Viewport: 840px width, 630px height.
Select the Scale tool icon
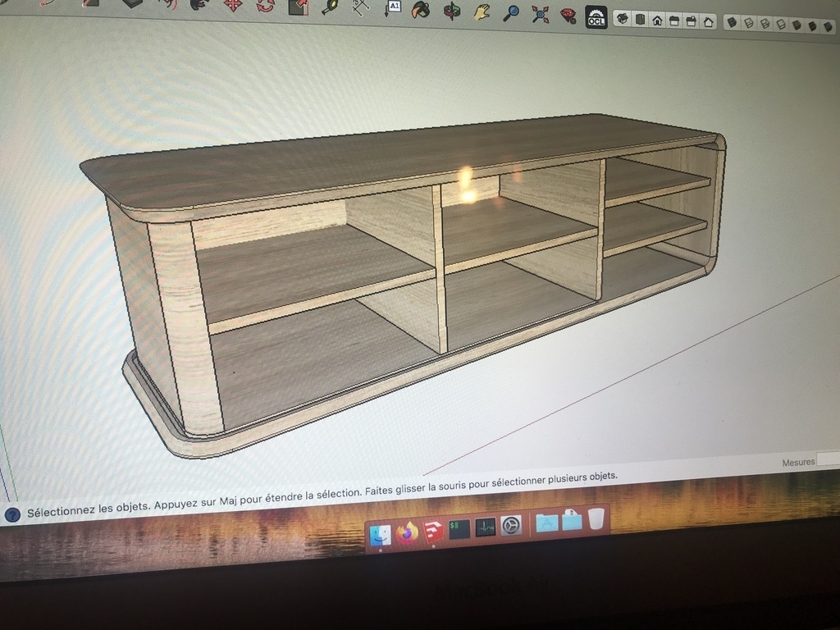pyautogui.click(x=299, y=7)
